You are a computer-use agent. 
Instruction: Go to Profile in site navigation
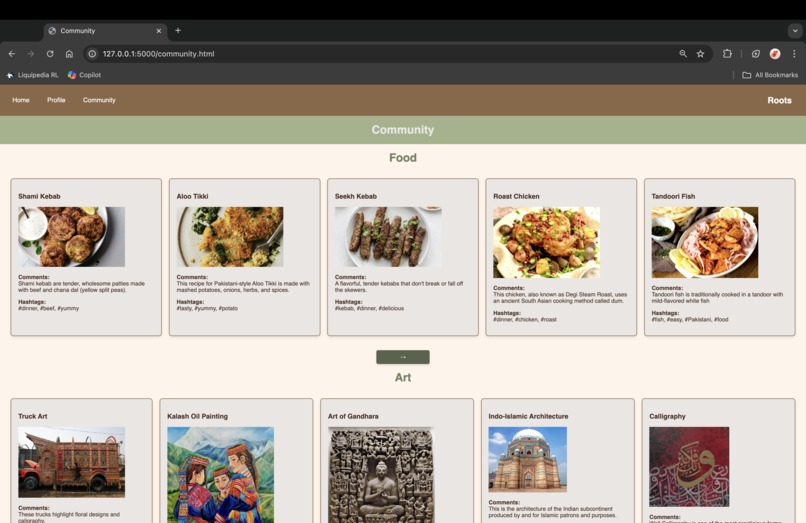pos(56,100)
